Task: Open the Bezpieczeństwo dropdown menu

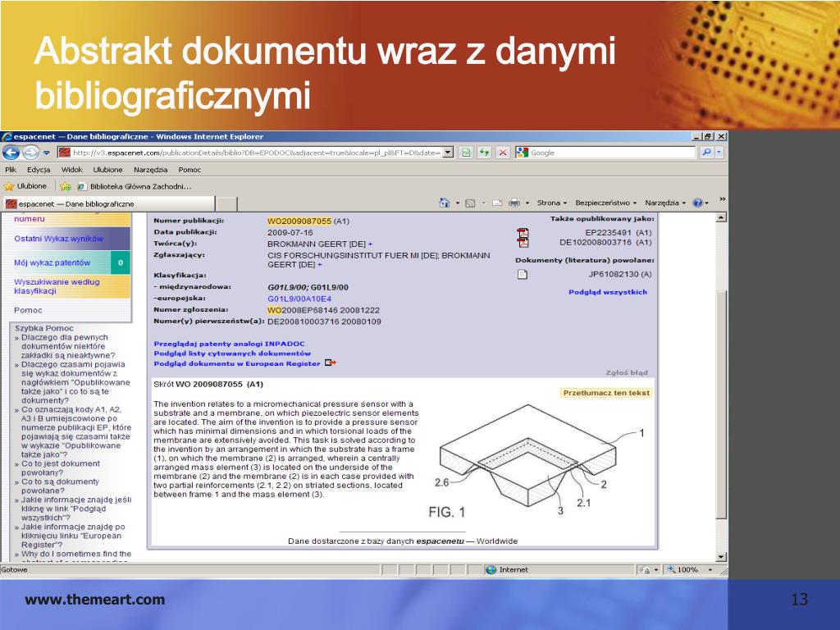Action: 606,203
